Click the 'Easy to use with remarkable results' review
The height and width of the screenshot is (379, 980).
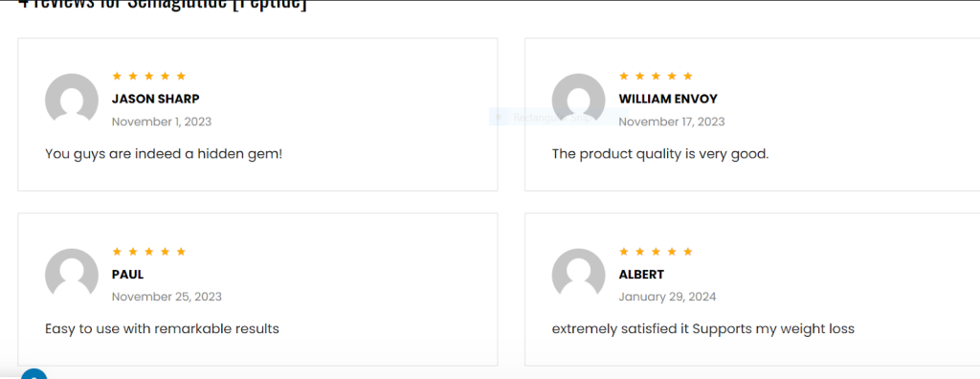(x=162, y=328)
